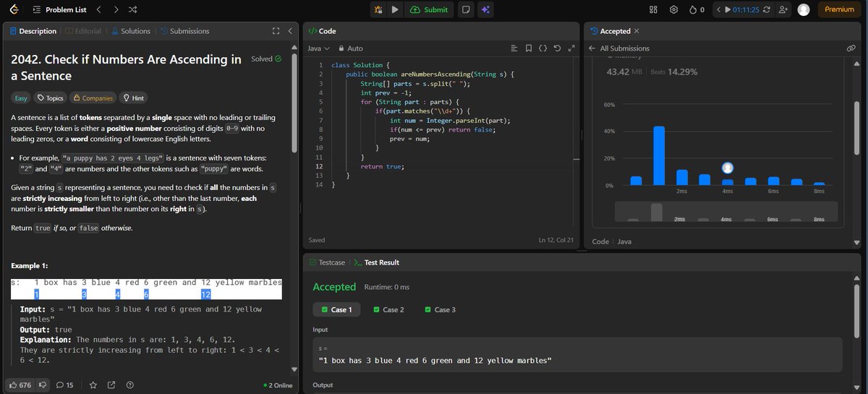This screenshot has width=868, height=394.
Task: Open the layout grid icon
Action: click(652, 9)
